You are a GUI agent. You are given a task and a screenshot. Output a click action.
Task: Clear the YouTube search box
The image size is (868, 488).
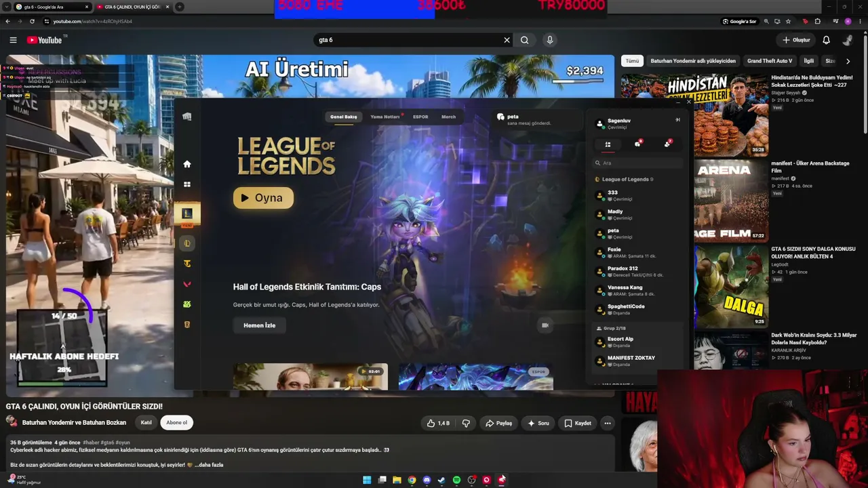(507, 40)
